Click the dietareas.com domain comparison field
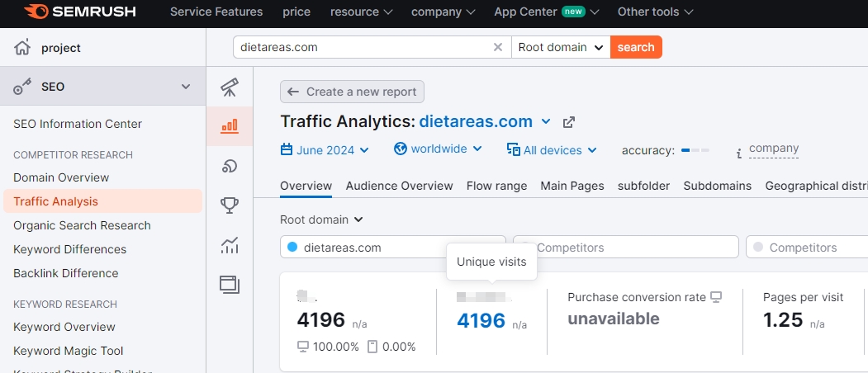The image size is (868, 373). pos(393,247)
